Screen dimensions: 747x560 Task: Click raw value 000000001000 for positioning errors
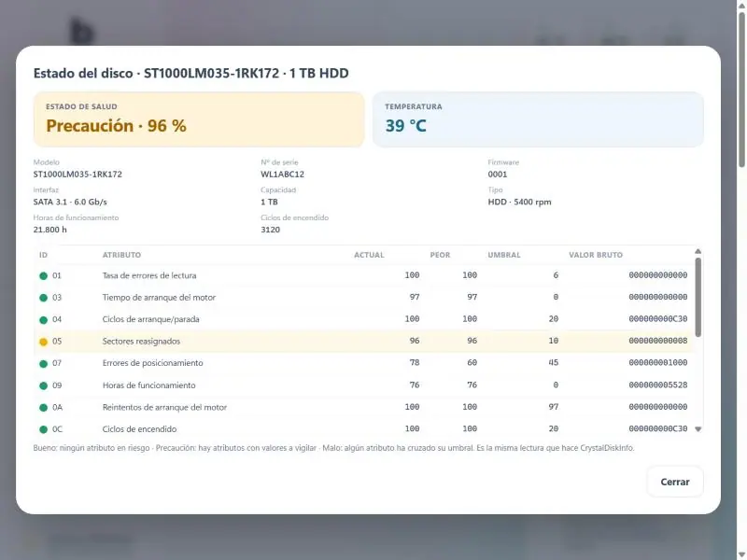[658, 363]
